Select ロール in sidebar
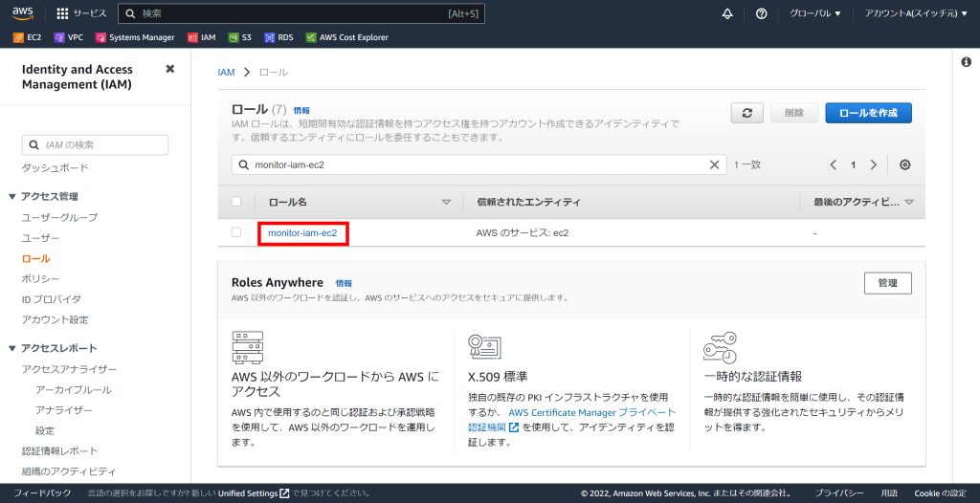Image resolution: width=980 pixels, height=503 pixels. (x=35, y=259)
